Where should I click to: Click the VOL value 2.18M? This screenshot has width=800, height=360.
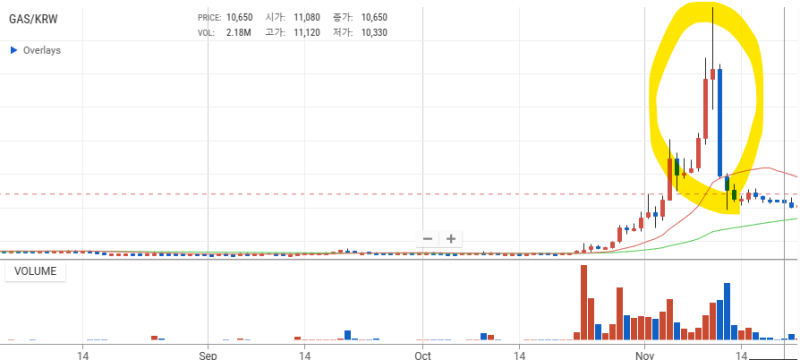tap(239, 33)
